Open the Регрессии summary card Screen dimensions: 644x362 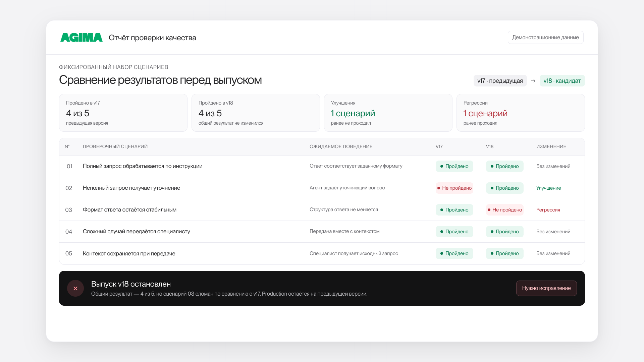[521, 113]
